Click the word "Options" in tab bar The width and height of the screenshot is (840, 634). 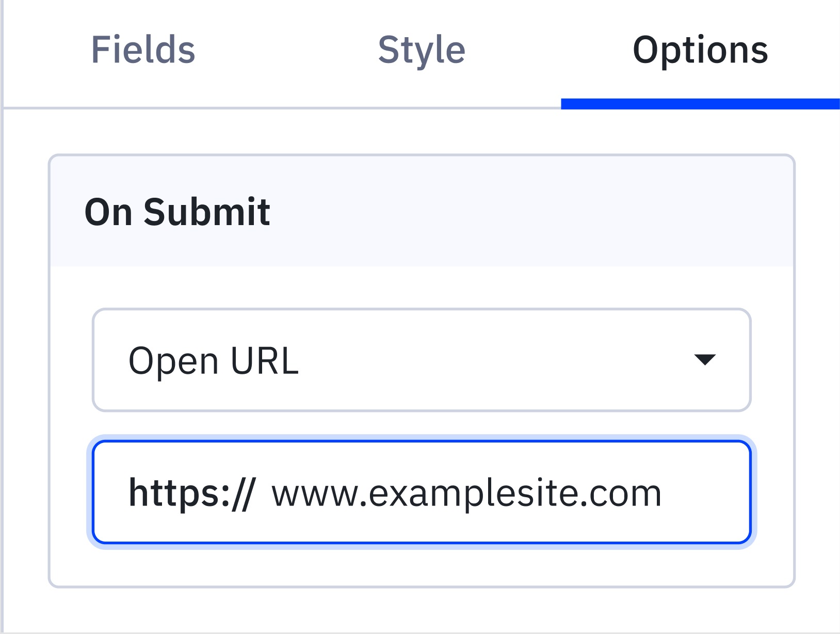pos(700,50)
